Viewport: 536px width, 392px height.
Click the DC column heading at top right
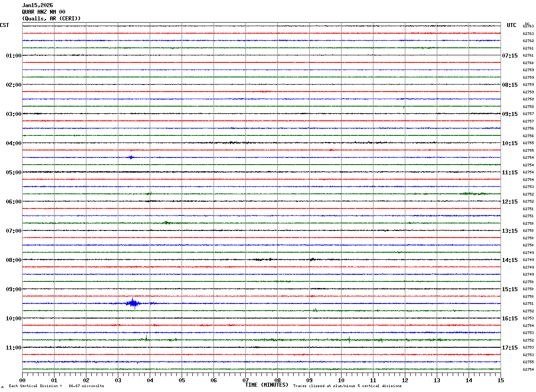pyautogui.click(x=527, y=24)
